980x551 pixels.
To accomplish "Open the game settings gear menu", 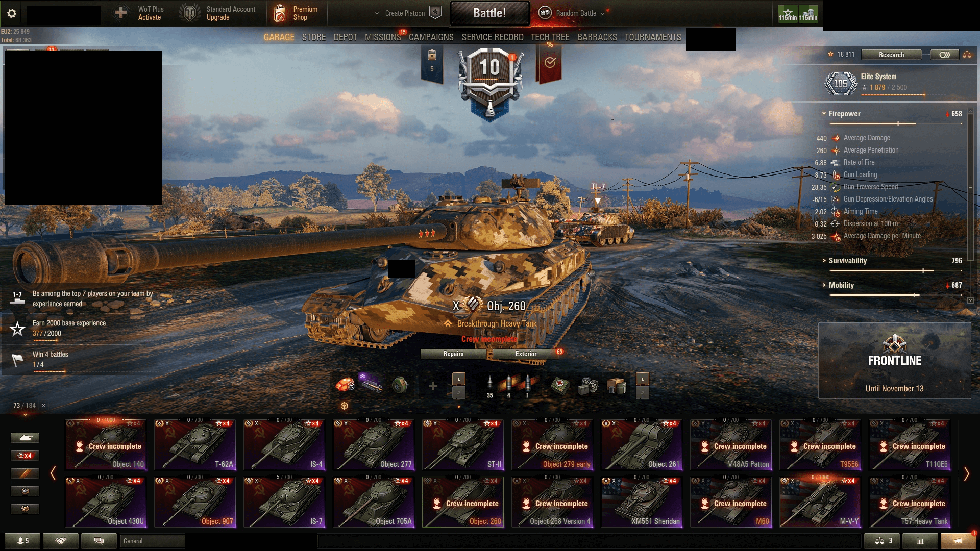I will pyautogui.click(x=12, y=13).
